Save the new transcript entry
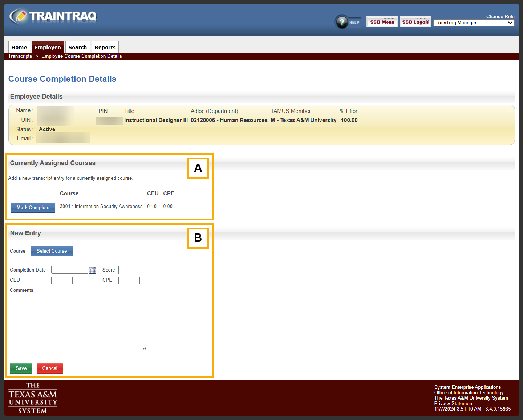Viewport: 523px width, 420px height. click(21, 368)
